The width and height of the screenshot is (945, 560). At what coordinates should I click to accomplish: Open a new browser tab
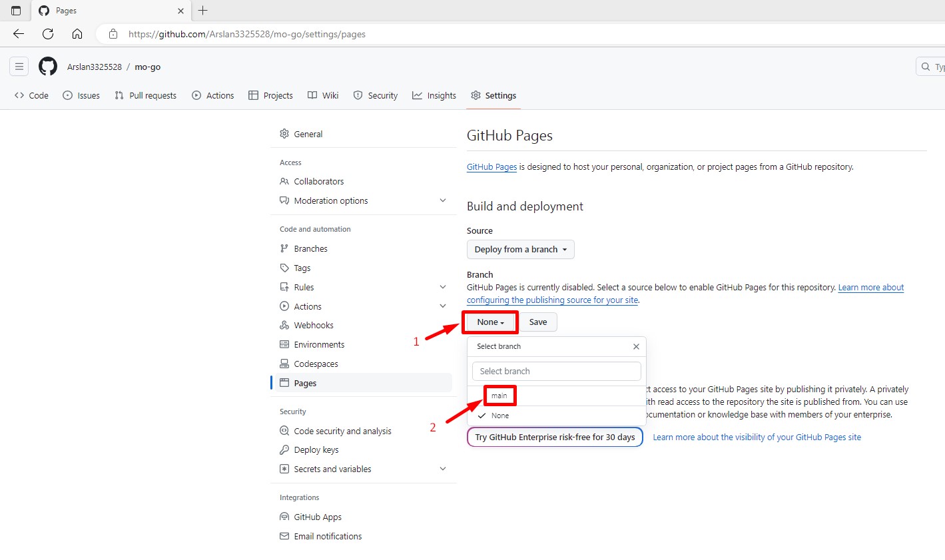(203, 11)
